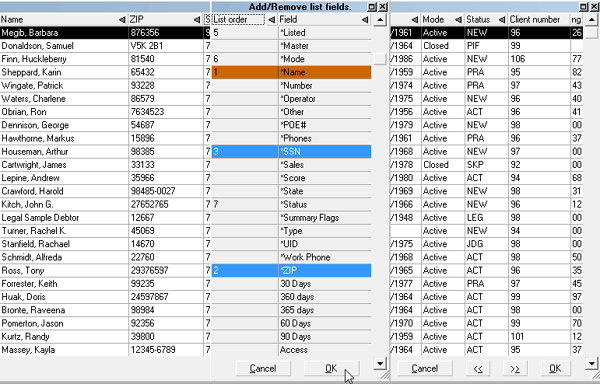This screenshot has width=600, height=384.
Task: Click the sort arrow beside the Field column header
Action: click(365, 20)
